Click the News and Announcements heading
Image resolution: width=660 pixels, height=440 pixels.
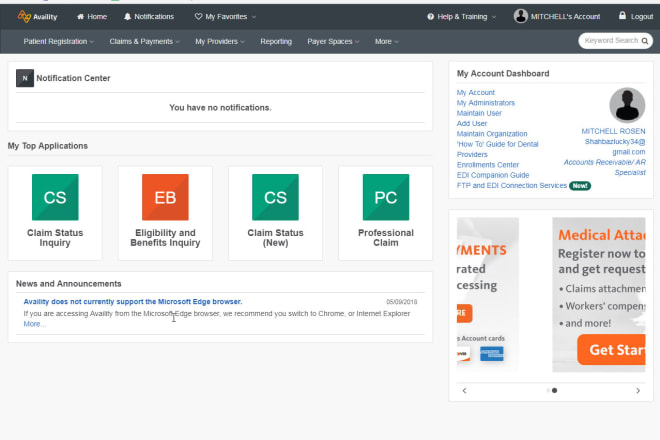(69, 283)
